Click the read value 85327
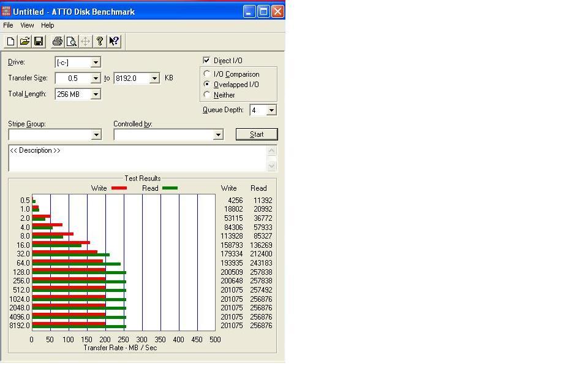 (x=263, y=236)
